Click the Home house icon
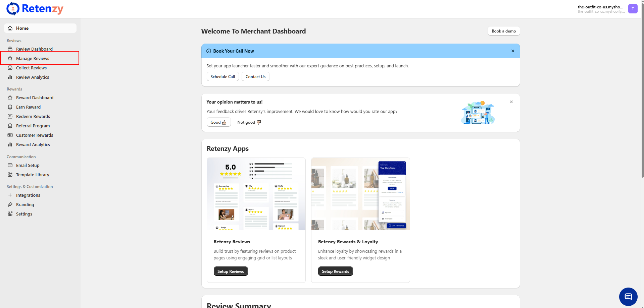Viewport: 644px width, 308px height. 10,28
